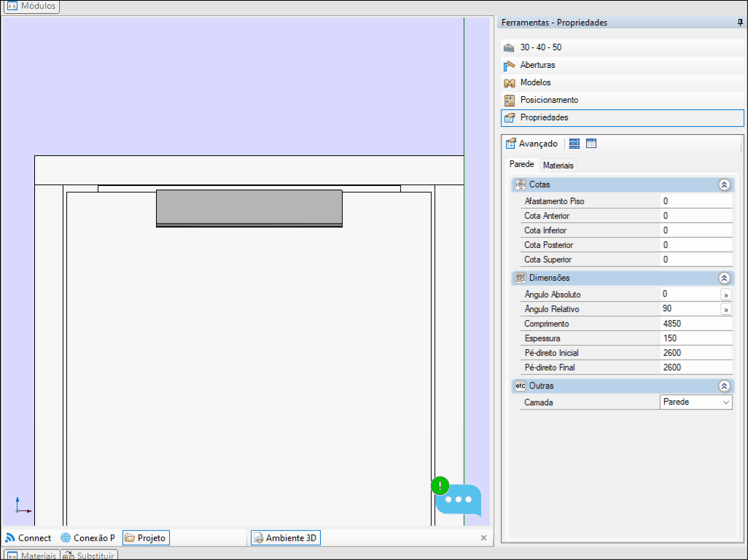Select the Ambiente 3D tab
The image size is (748, 560).
286,538
